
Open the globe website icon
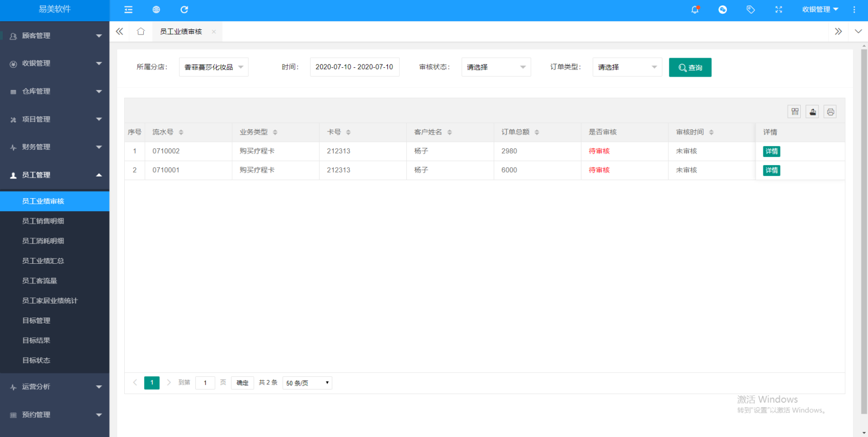click(156, 10)
